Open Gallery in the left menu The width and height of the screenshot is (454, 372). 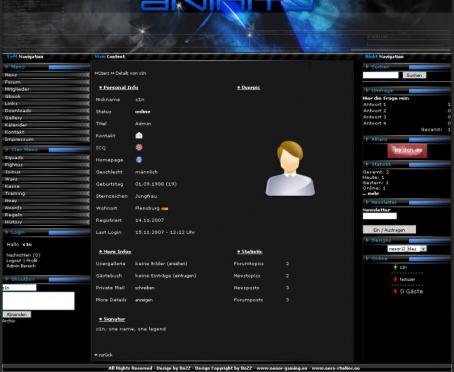click(x=46, y=118)
